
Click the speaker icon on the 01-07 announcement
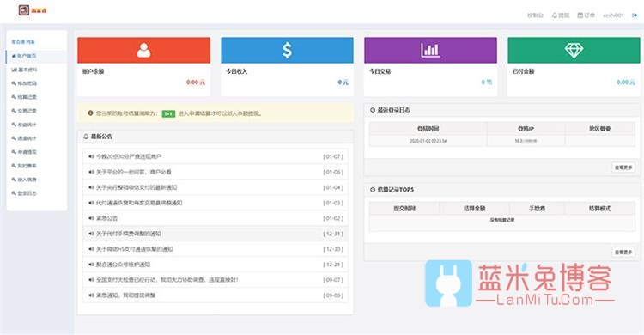(91, 156)
